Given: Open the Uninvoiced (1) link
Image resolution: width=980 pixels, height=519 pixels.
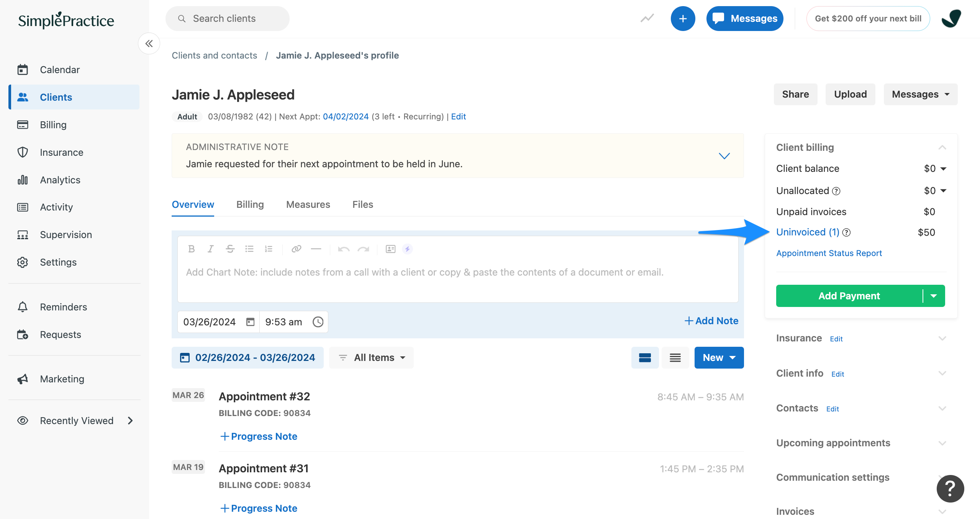Looking at the screenshot, I should (x=808, y=232).
